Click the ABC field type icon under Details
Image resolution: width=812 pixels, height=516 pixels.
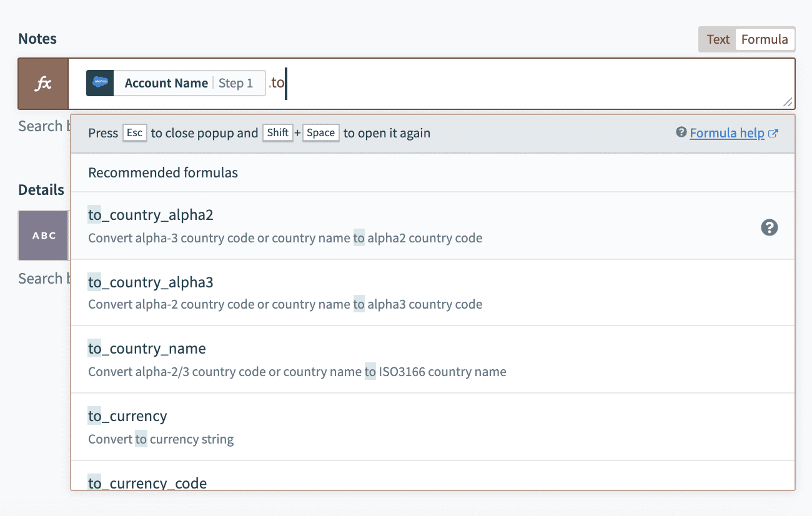(x=42, y=236)
